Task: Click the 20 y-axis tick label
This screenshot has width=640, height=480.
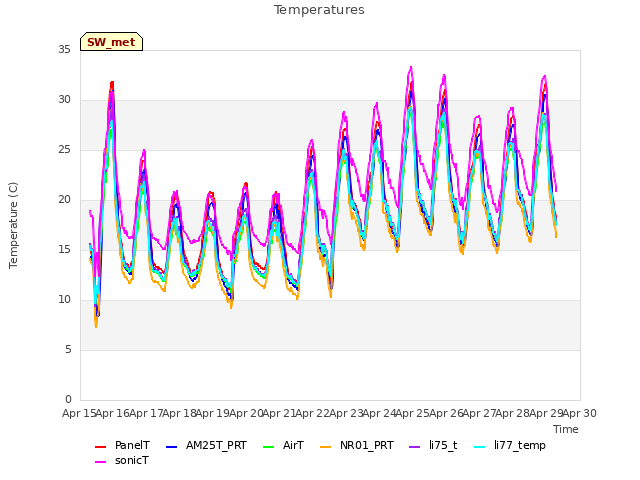Action: click(64, 200)
